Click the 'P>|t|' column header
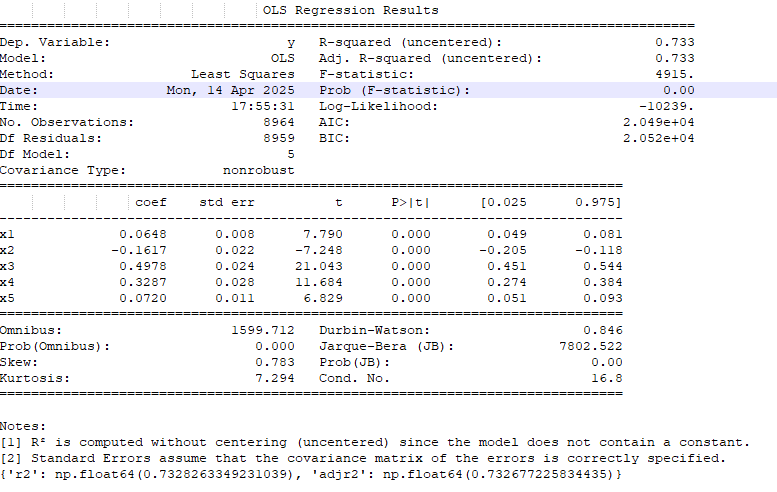Screen dimensions: 777x492 410,202
